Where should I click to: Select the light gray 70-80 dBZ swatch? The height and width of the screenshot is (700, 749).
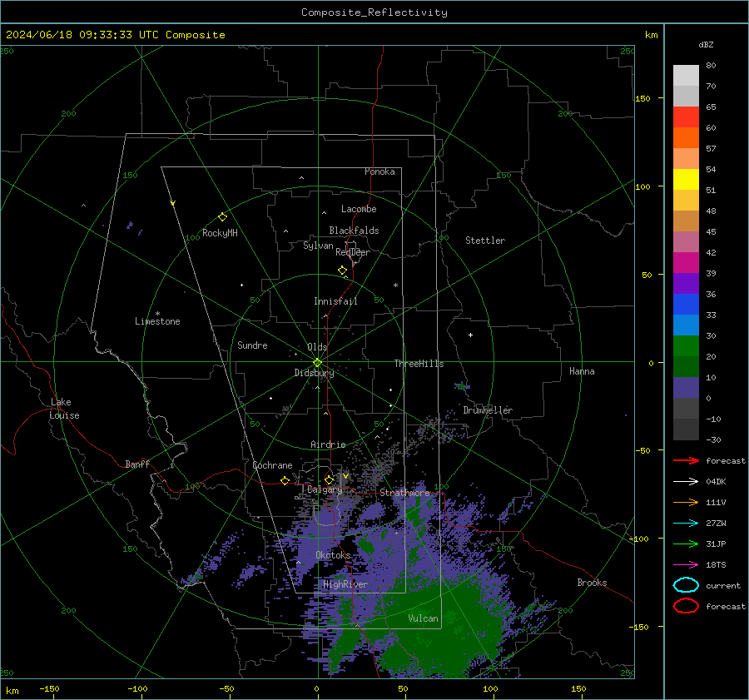click(x=686, y=75)
